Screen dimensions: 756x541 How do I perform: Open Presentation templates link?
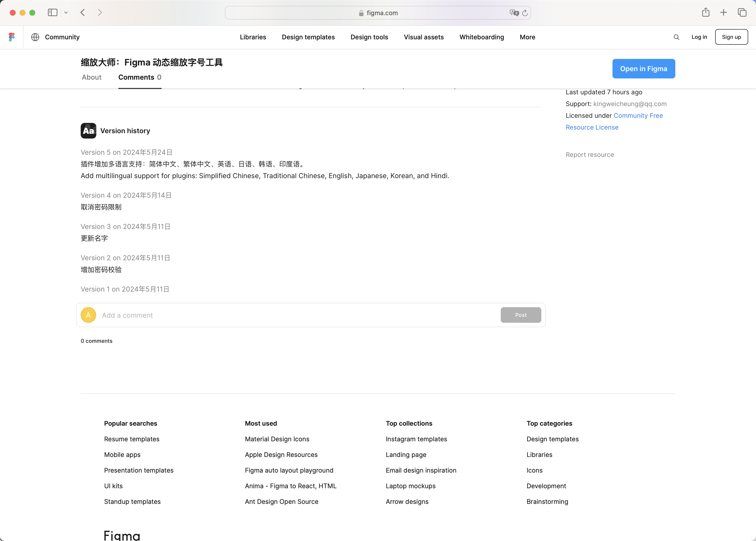point(139,470)
